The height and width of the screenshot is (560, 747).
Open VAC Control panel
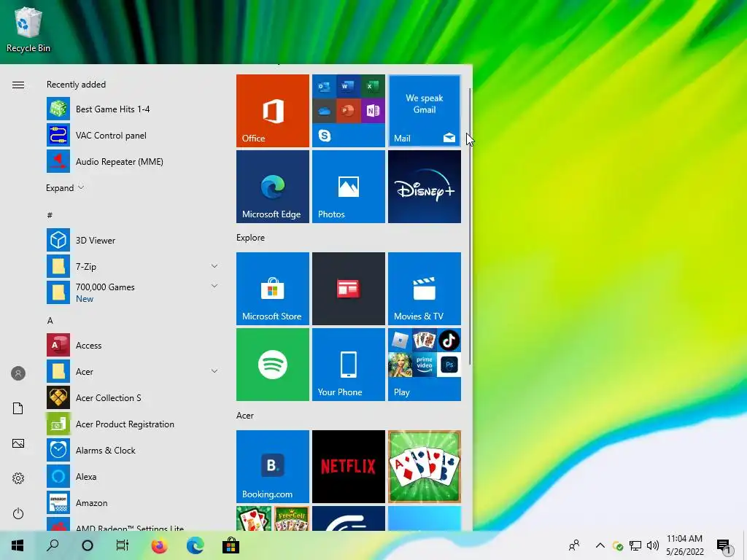(133, 135)
